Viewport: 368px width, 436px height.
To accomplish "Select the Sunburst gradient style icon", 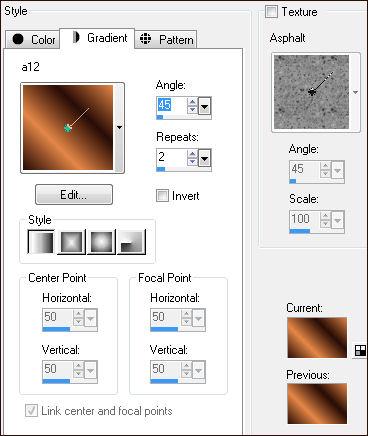I will (x=101, y=242).
